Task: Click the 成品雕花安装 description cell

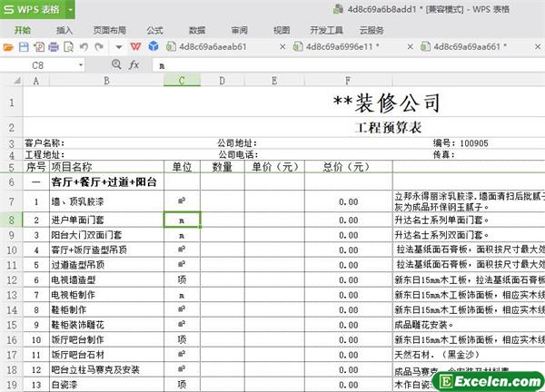Action: [469, 325]
